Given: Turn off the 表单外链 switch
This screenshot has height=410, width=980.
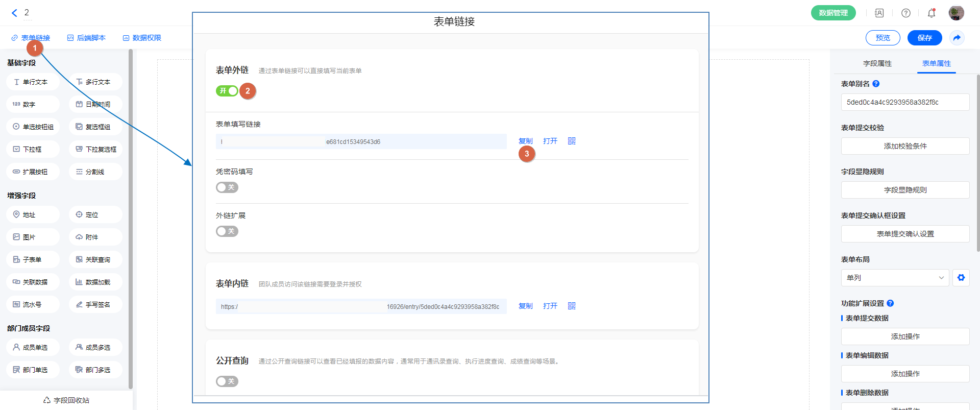Looking at the screenshot, I should click(x=227, y=91).
